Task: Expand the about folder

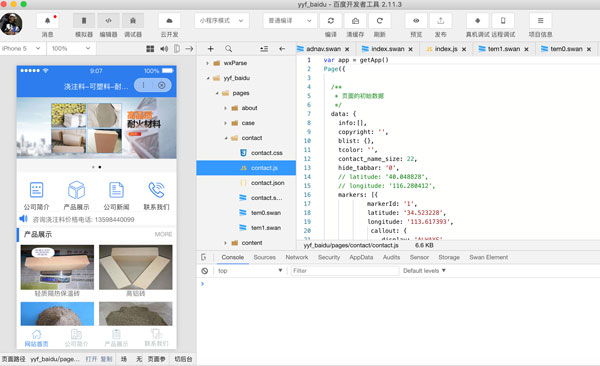Action: pyautogui.click(x=225, y=108)
